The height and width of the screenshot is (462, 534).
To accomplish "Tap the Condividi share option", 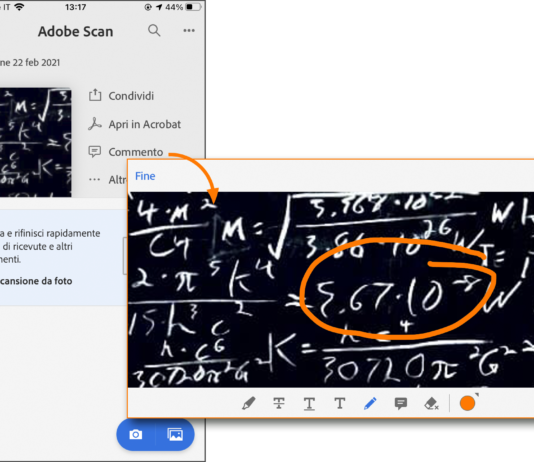I will 131,96.
